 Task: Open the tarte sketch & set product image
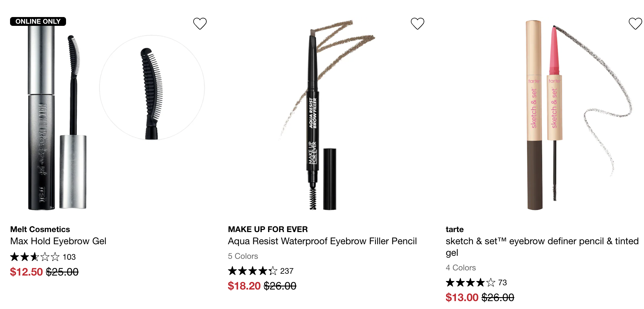tap(545, 116)
